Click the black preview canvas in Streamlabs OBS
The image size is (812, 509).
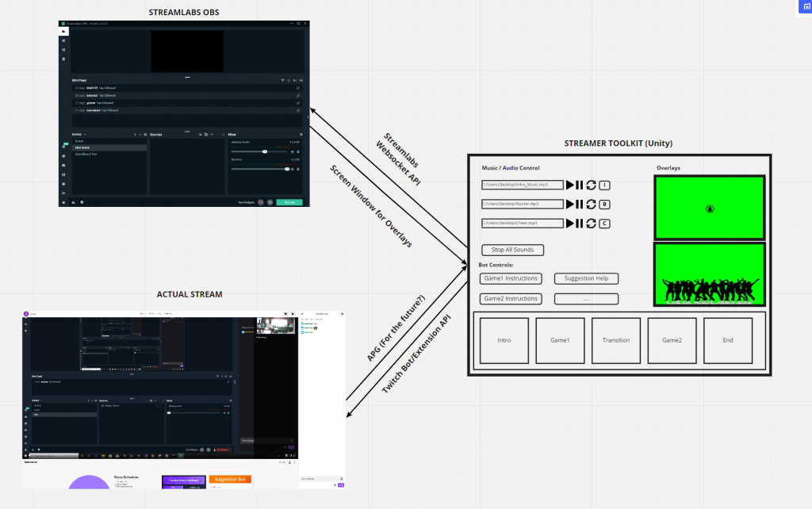pyautogui.click(x=187, y=52)
